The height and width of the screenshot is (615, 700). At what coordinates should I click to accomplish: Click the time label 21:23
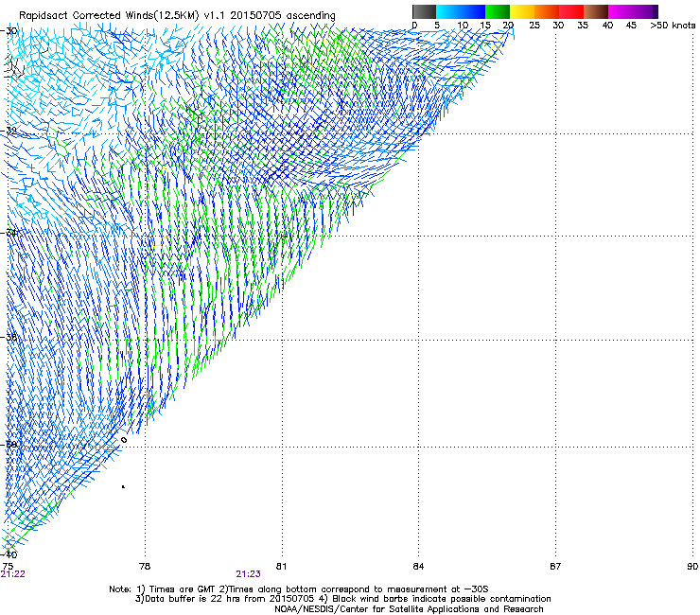pos(248,574)
